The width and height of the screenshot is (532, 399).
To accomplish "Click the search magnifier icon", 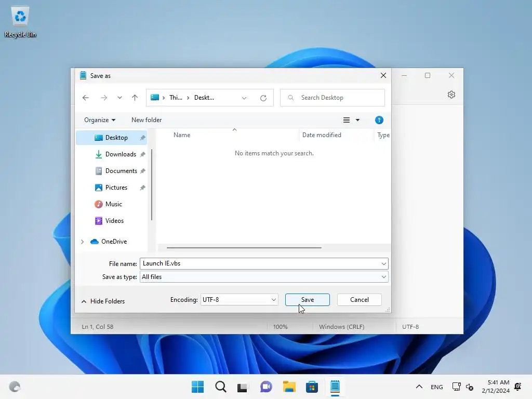I will click(x=291, y=98).
